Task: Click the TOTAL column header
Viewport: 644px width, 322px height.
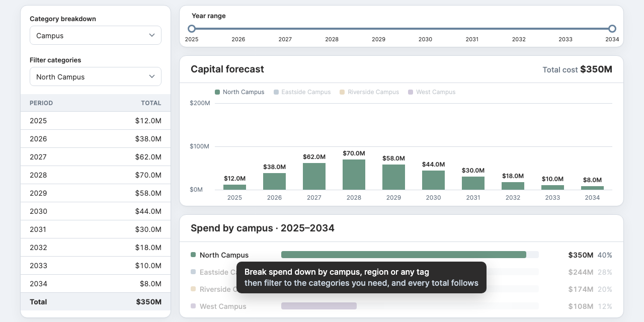Action: coord(151,103)
